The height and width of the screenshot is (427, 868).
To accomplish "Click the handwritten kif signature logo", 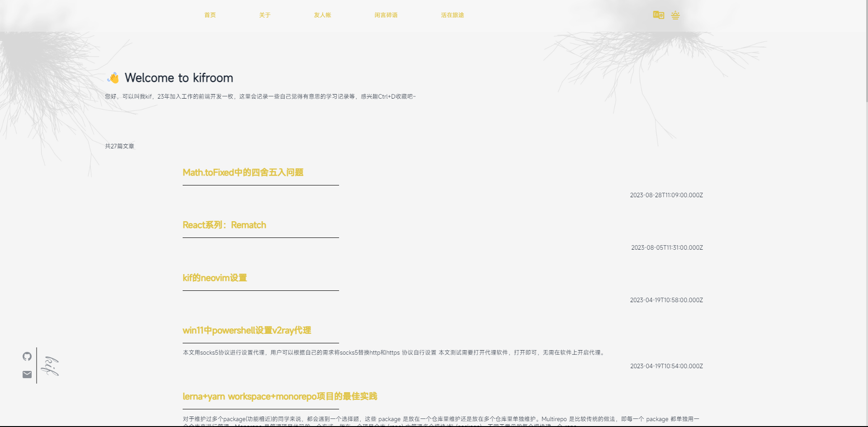I will point(50,366).
